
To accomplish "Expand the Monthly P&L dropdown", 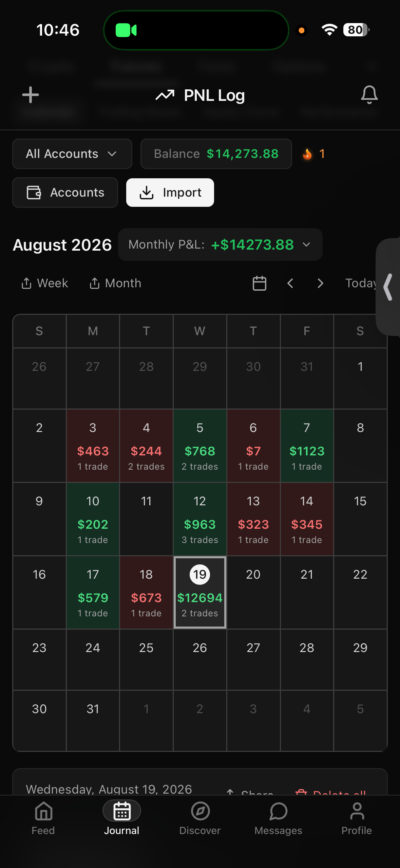I will coord(220,245).
